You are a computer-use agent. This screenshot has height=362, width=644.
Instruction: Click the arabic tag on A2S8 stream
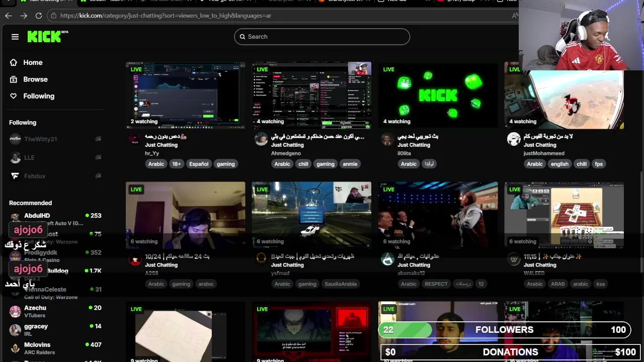point(206,284)
